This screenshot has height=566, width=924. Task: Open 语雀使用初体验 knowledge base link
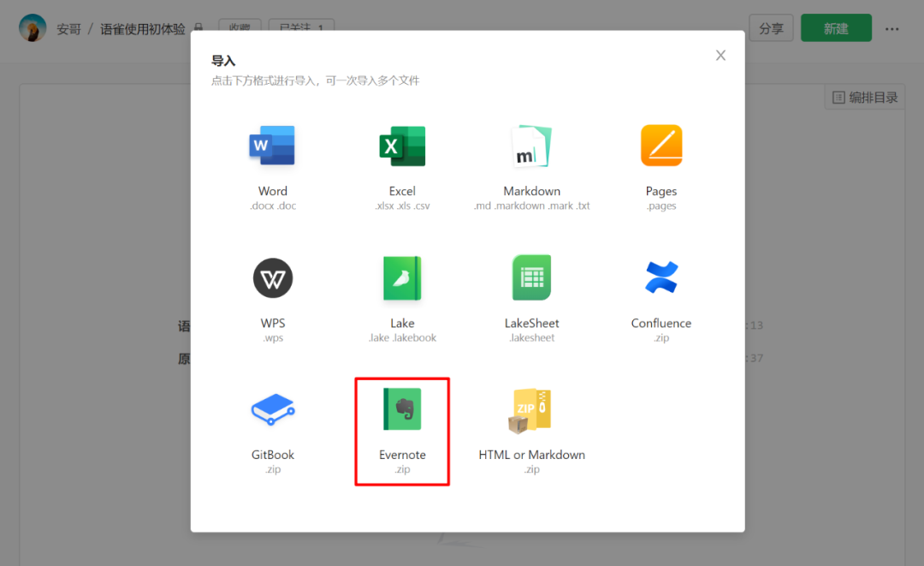point(143,29)
